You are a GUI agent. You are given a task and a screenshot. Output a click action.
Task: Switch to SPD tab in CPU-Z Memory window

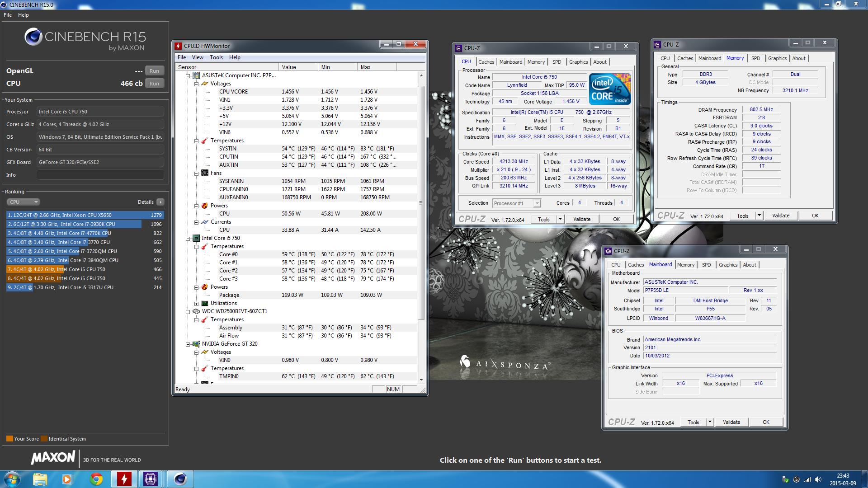point(755,58)
